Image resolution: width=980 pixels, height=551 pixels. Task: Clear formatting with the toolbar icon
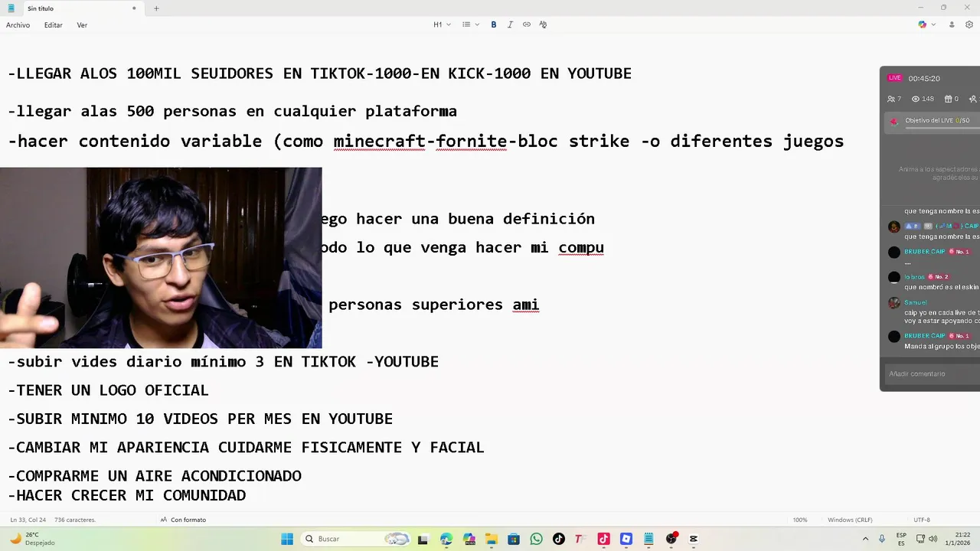click(x=543, y=24)
